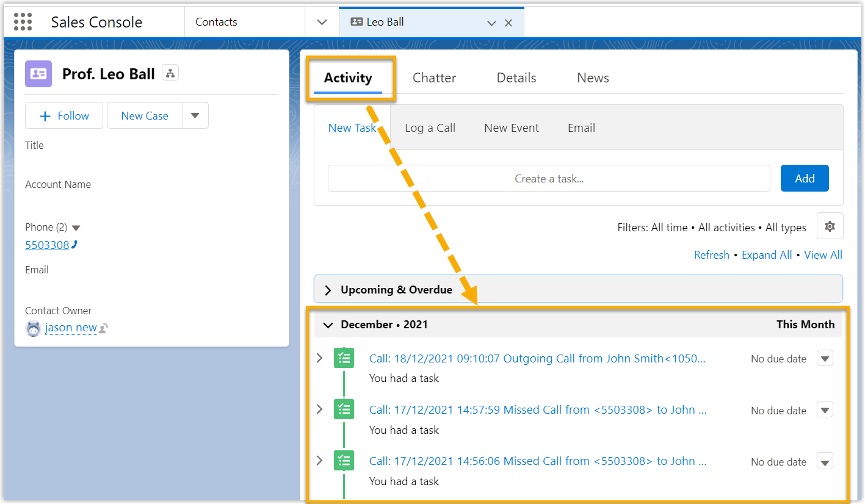Click the change owner icon beside jason new

[104, 328]
